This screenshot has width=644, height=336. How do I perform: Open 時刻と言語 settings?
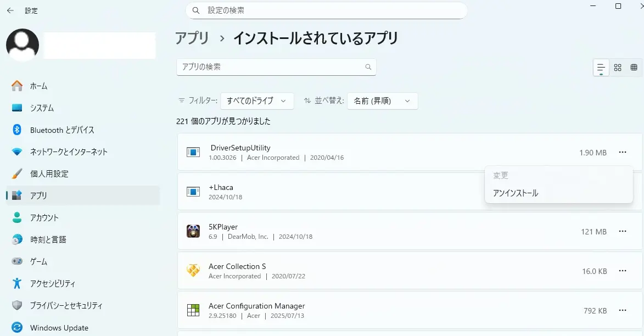[83, 239]
